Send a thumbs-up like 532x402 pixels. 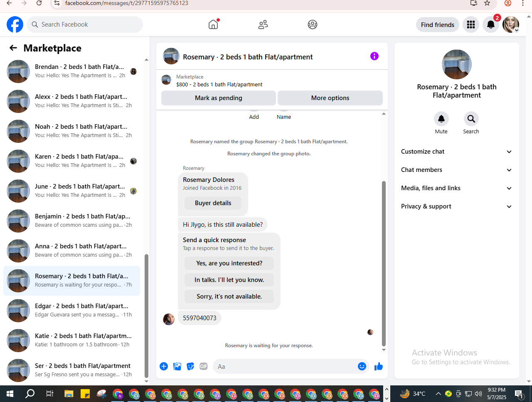pos(379,366)
